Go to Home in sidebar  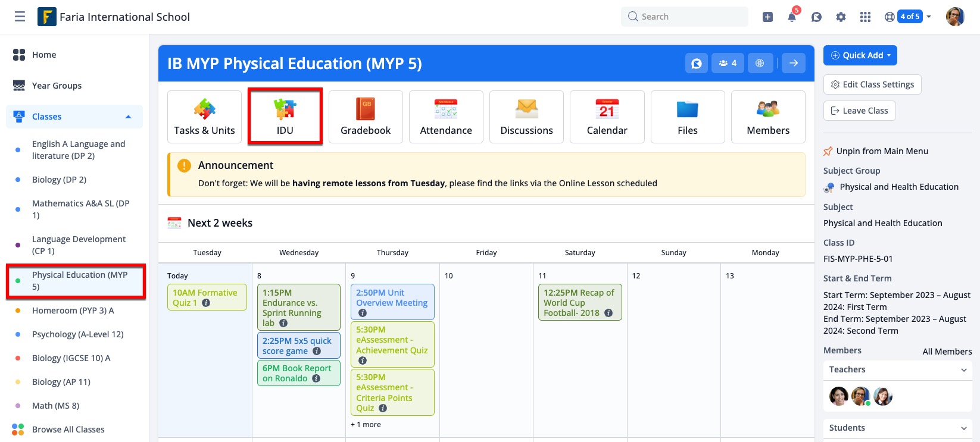[x=44, y=55]
